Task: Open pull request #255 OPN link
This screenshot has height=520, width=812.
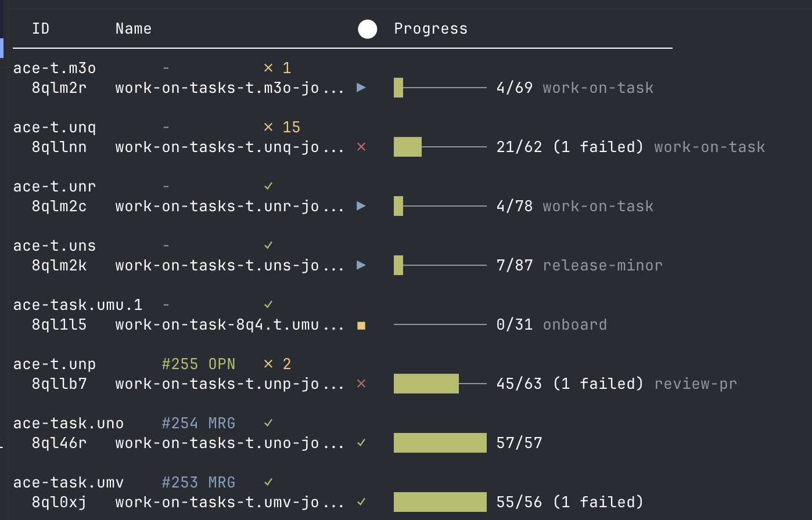Action: pyautogui.click(x=198, y=364)
